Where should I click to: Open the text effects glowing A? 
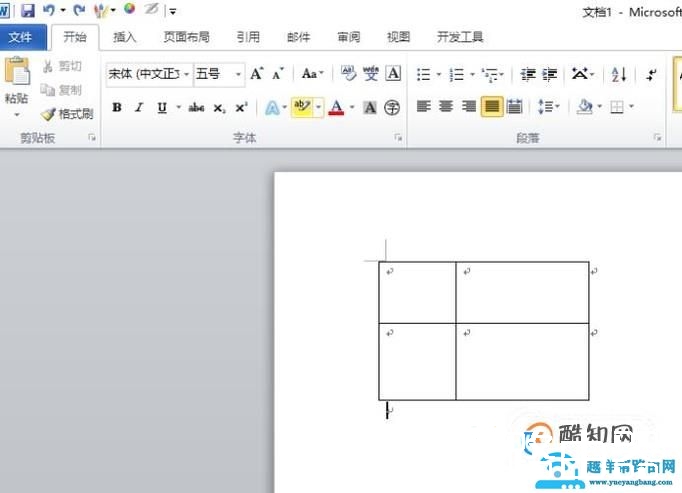pos(273,107)
